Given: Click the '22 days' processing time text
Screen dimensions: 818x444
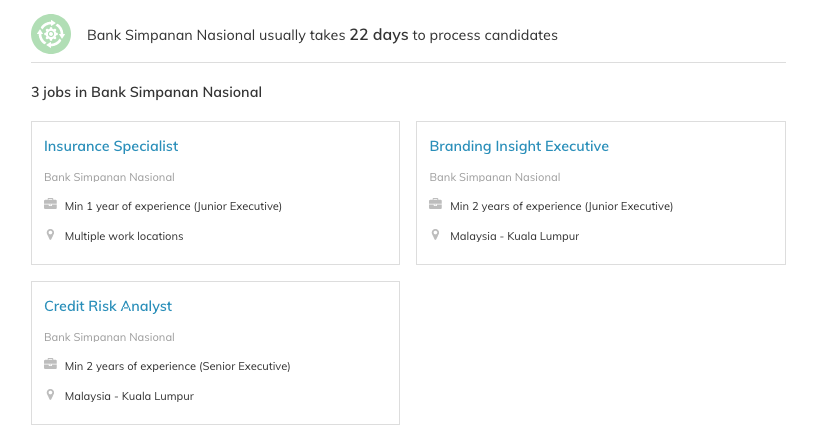Looking at the screenshot, I should pyautogui.click(x=379, y=35).
